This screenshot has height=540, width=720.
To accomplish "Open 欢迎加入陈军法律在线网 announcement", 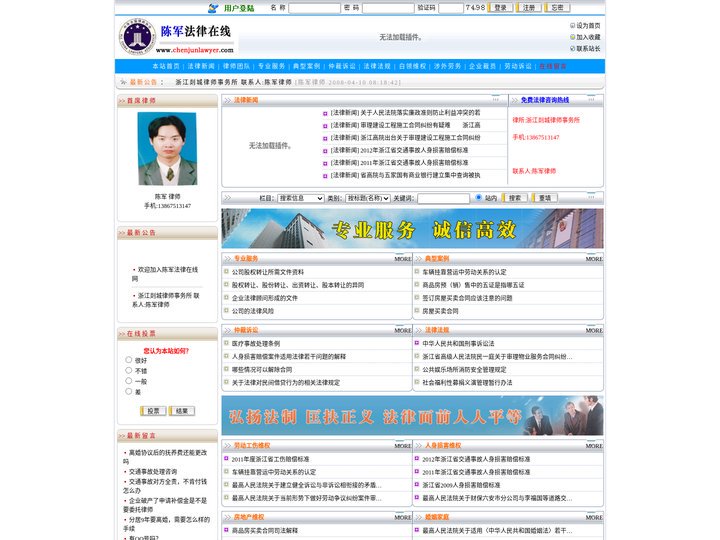I will pyautogui.click(x=165, y=274).
